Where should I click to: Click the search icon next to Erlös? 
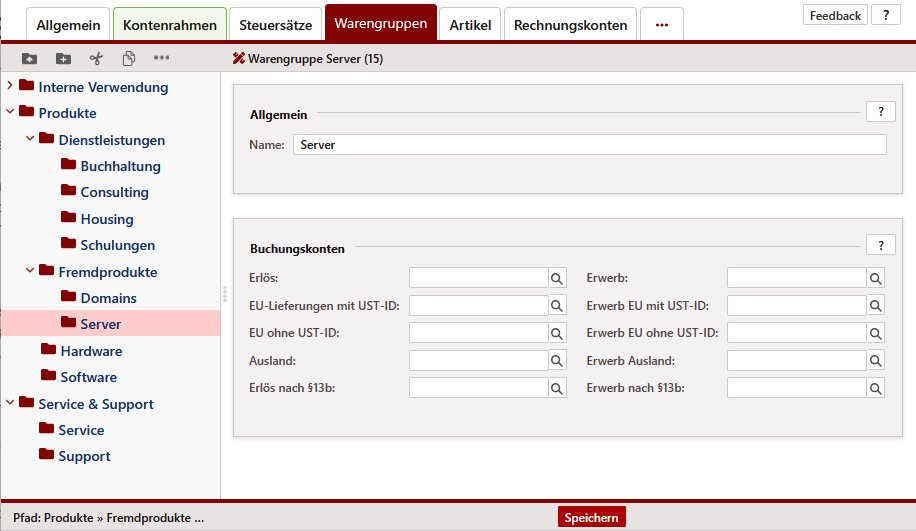pyautogui.click(x=557, y=278)
